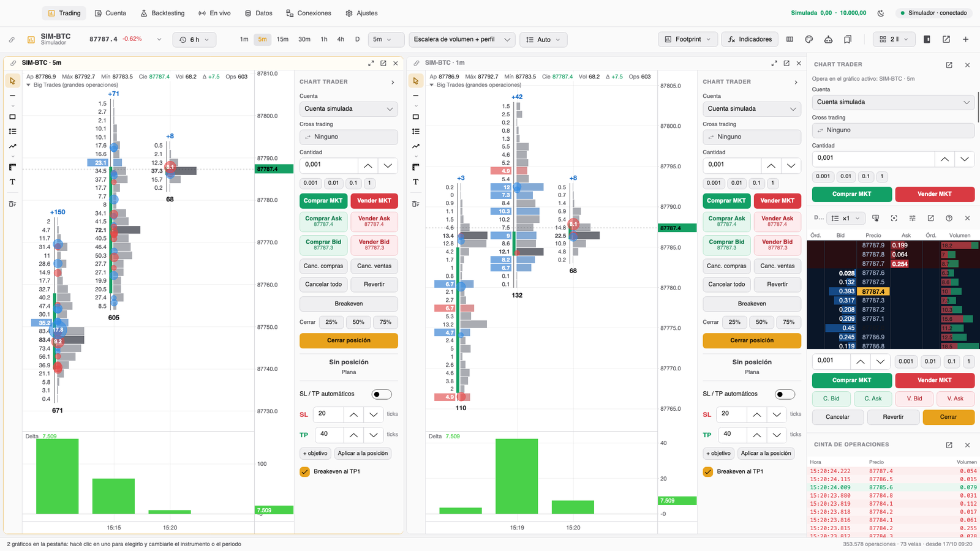980x551 pixels.
Task: Open the Datos tab
Action: [258, 13]
